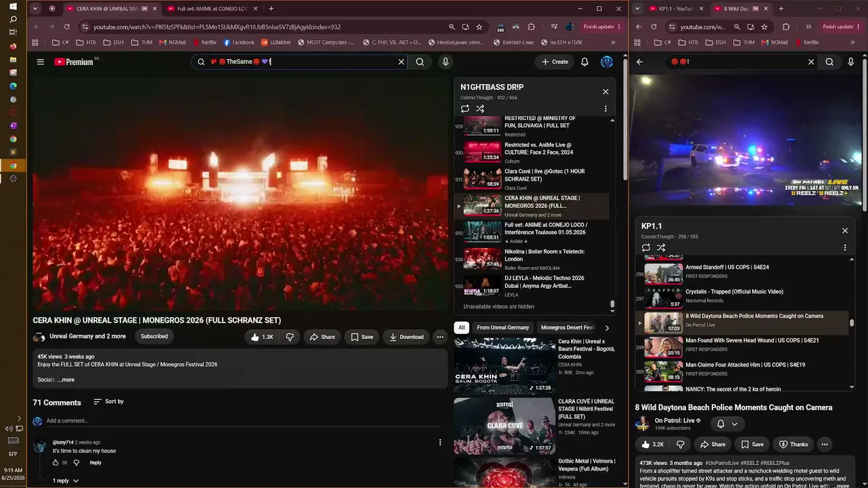Dislike the Daytona Beach police video
The width and height of the screenshot is (868, 488).
[680, 445]
